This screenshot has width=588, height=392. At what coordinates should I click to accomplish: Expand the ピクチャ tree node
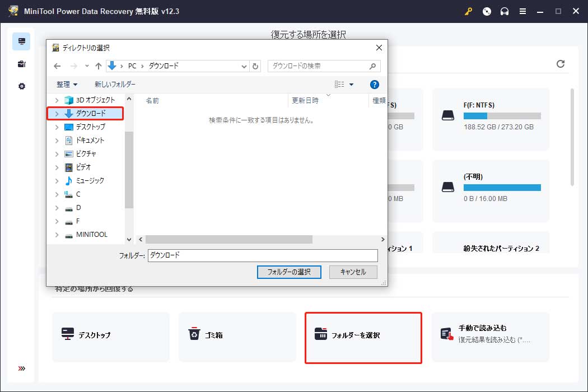tap(57, 154)
